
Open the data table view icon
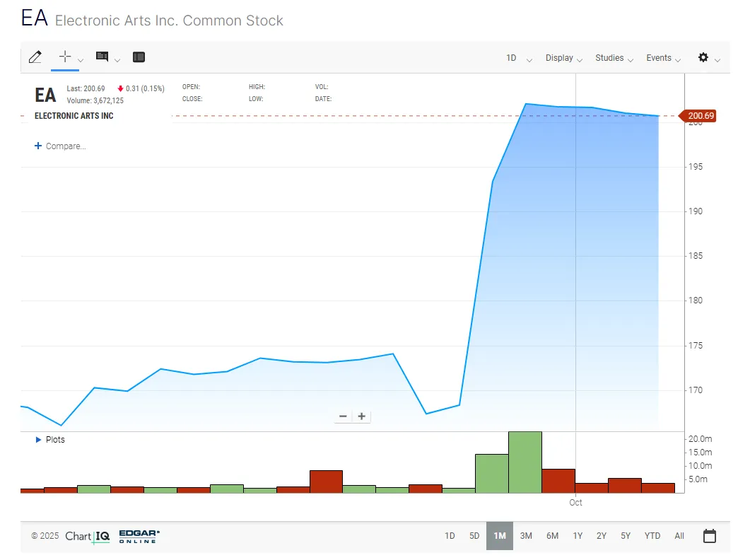139,57
